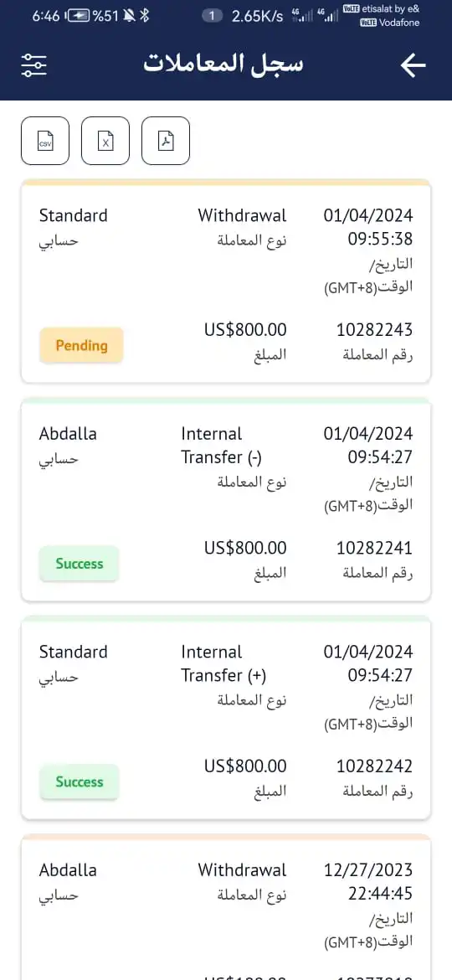Tap the network speed indicator in status bar
Image resolution: width=452 pixels, height=980 pixels.
click(x=257, y=16)
